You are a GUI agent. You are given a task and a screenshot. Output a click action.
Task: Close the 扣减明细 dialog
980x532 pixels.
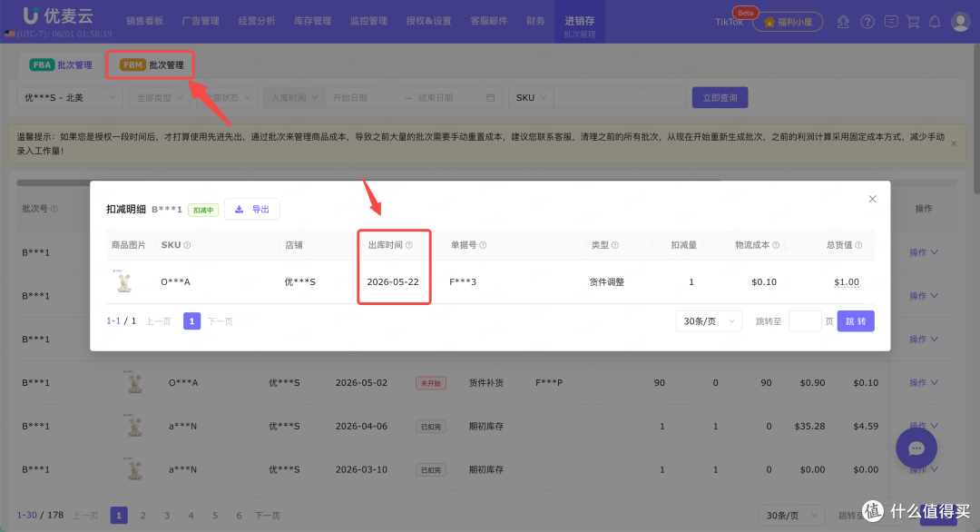[873, 199]
